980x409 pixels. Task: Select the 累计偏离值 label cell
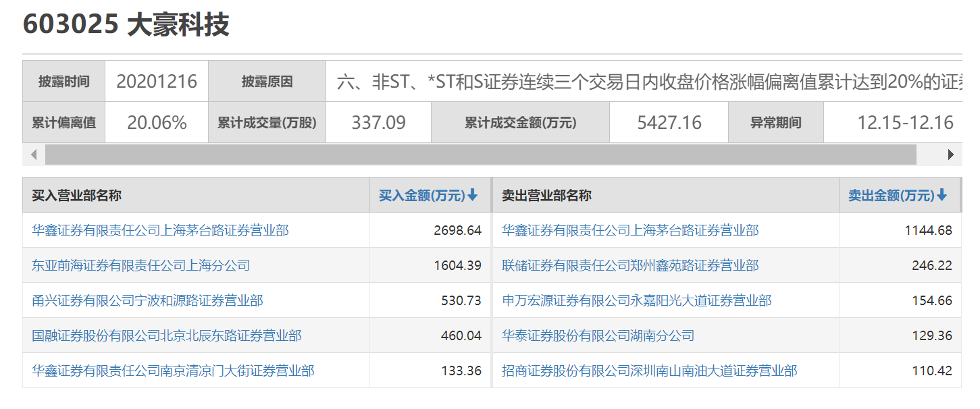(64, 123)
